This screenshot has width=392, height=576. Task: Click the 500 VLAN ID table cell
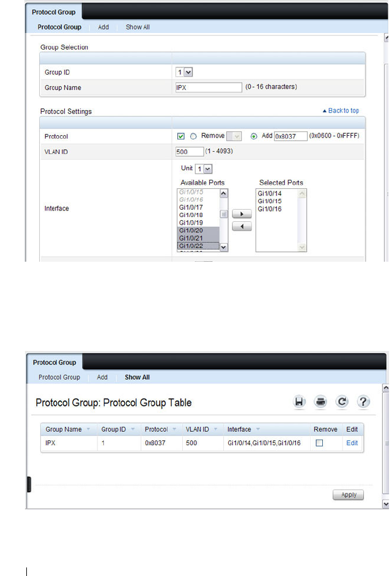click(191, 443)
